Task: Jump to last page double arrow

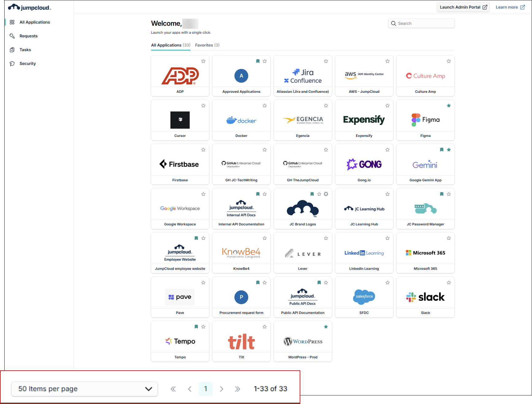Action: 237,389
